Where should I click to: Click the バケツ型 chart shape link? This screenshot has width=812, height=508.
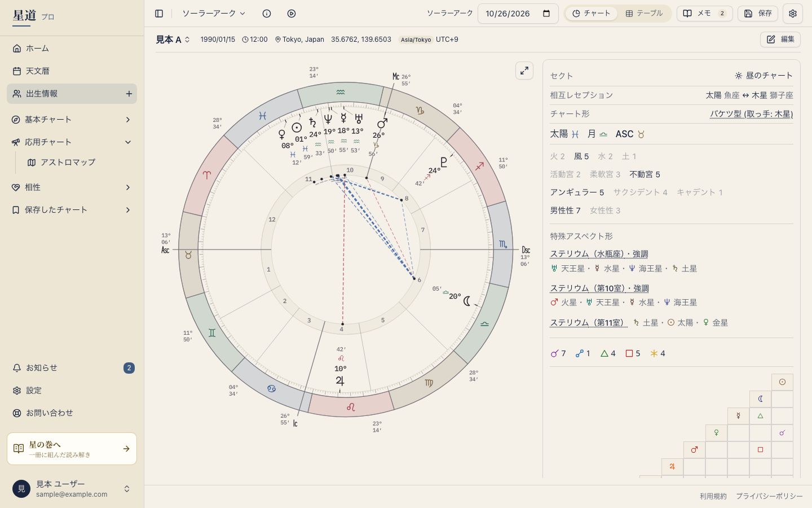[x=751, y=114]
